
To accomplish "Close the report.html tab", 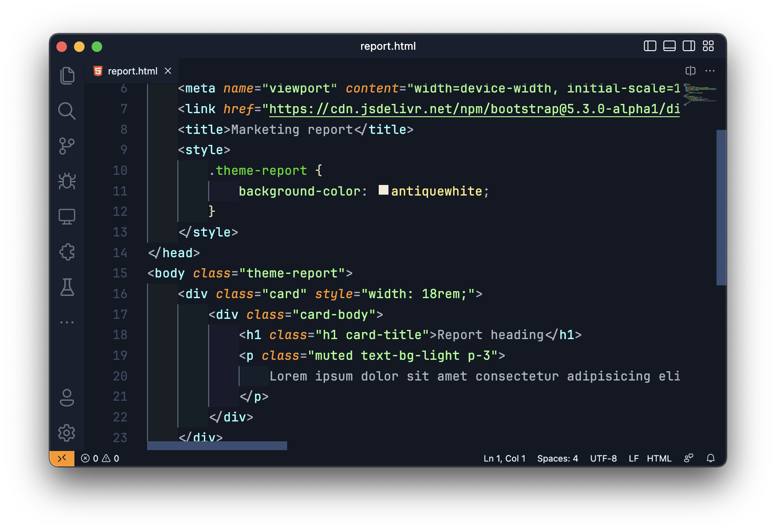I will point(168,71).
